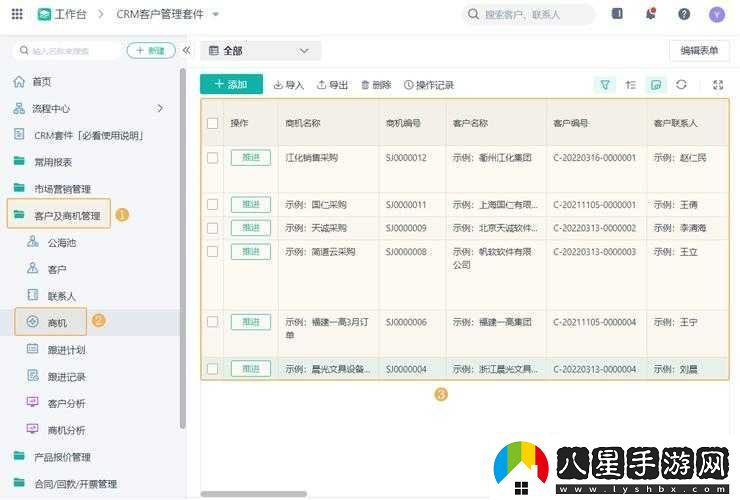The height and width of the screenshot is (500, 740).
Task: Select 跟进计划 in the sidebar menu
Action: pyautogui.click(x=67, y=350)
